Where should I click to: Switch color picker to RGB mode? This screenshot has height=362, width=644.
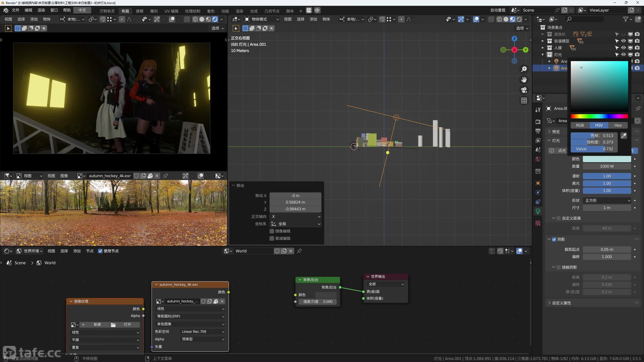[x=580, y=125]
